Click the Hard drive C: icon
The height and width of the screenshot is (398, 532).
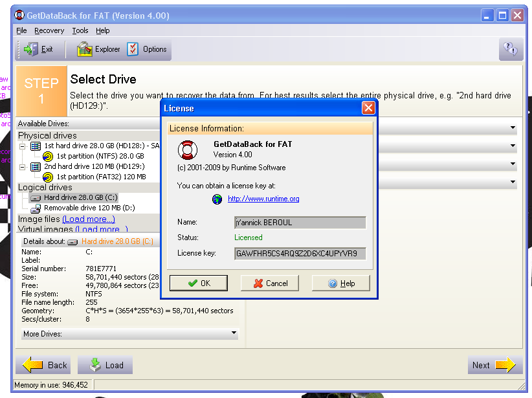click(36, 198)
